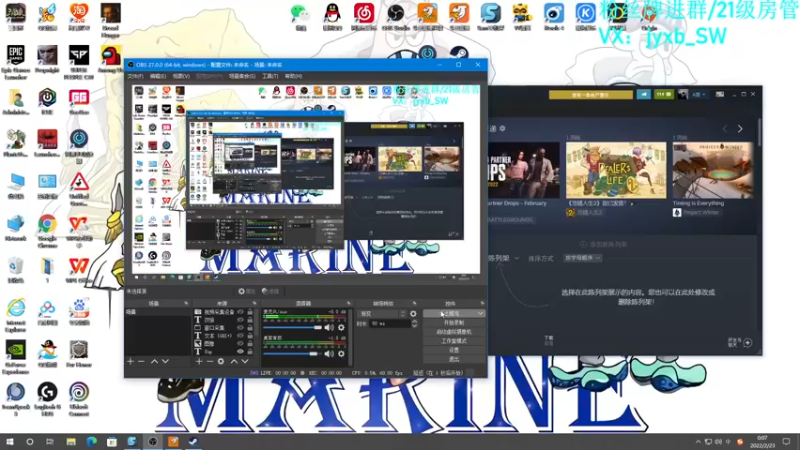
Task: Click 工作室模式 studio mode button
Action: click(x=454, y=341)
